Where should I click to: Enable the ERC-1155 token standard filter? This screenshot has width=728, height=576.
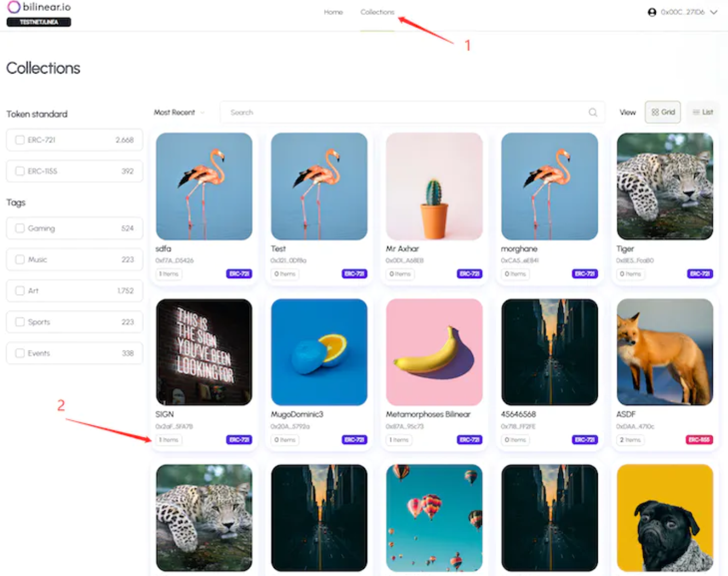pos(20,171)
